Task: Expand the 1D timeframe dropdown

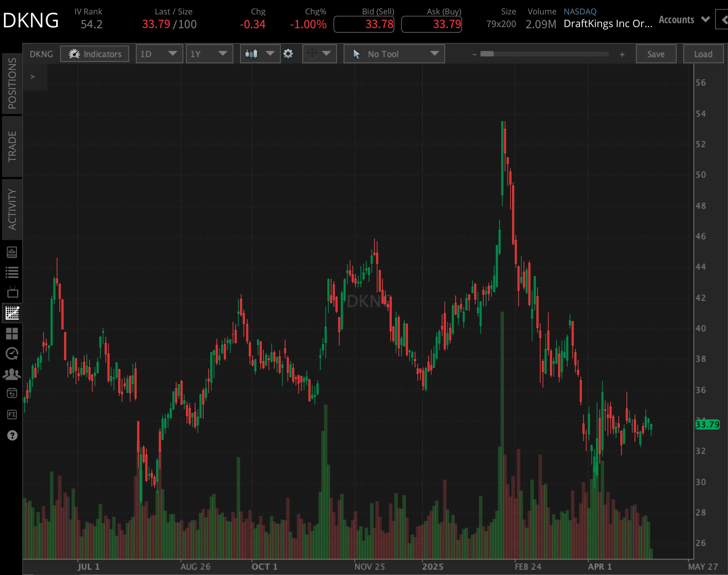Action: click(159, 54)
